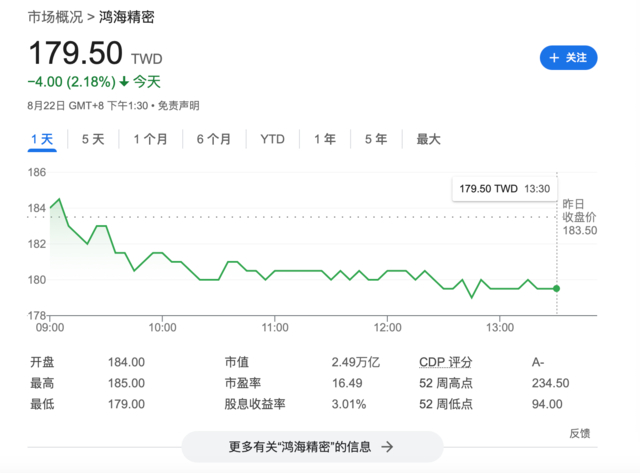
Task: Select the 最大 range tab
Action: [429, 139]
